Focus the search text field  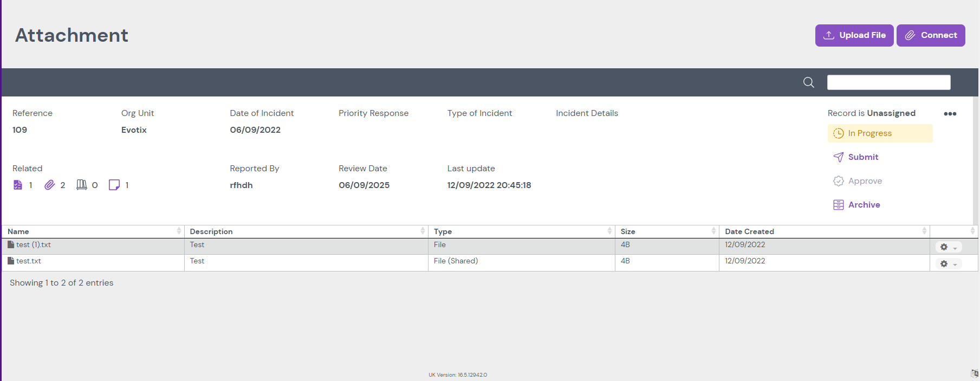click(888, 82)
